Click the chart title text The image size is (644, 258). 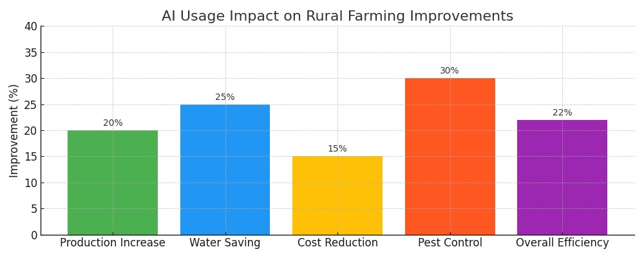pos(337,16)
